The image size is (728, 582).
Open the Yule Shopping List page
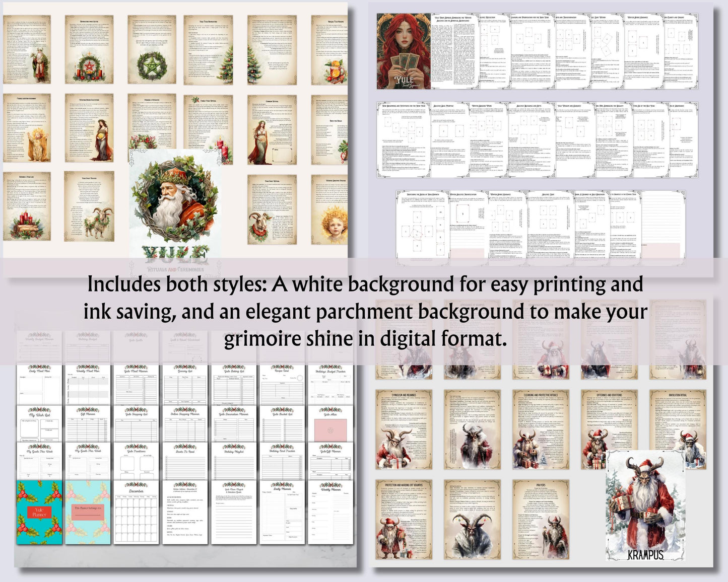pos(136,424)
